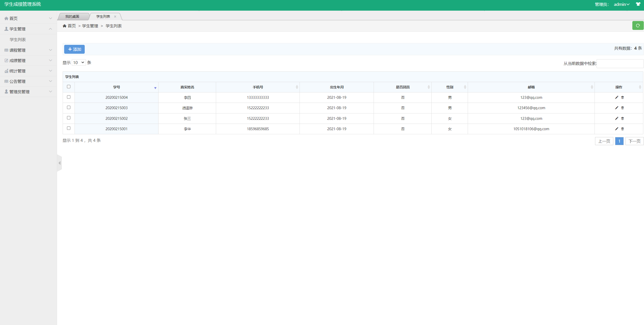Image resolution: width=644 pixels, height=325 pixels.
Task: Open the rows-per-page dropdown showing 10
Action: (79, 63)
